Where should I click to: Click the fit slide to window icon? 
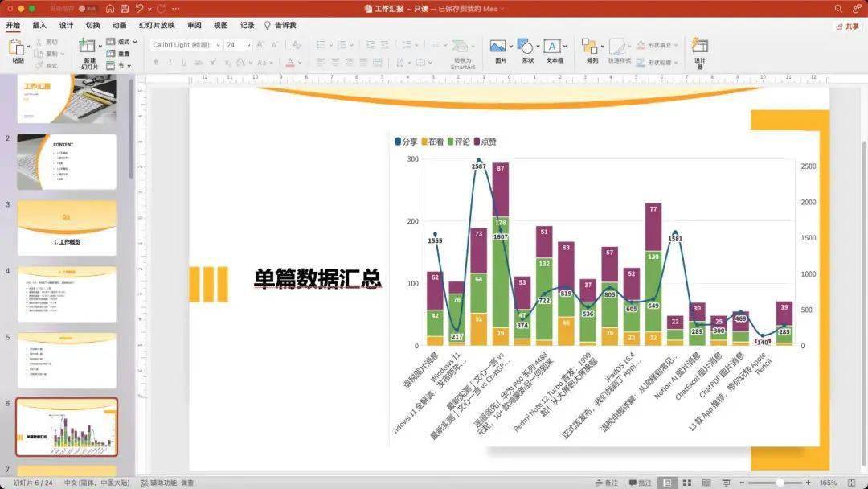(851, 483)
